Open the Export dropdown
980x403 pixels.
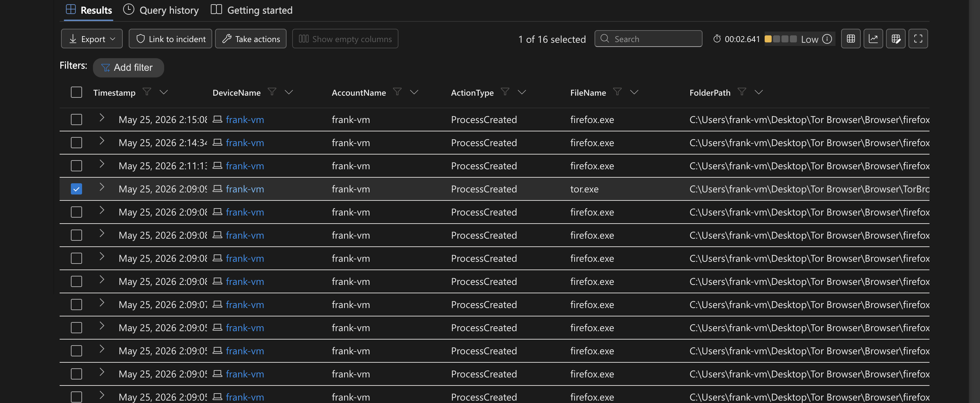click(x=92, y=39)
